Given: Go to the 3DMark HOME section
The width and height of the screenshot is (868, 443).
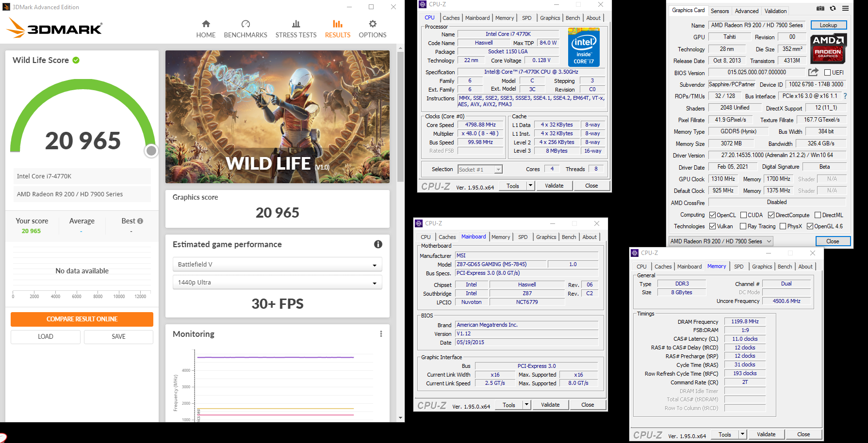Looking at the screenshot, I should coord(206,29).
